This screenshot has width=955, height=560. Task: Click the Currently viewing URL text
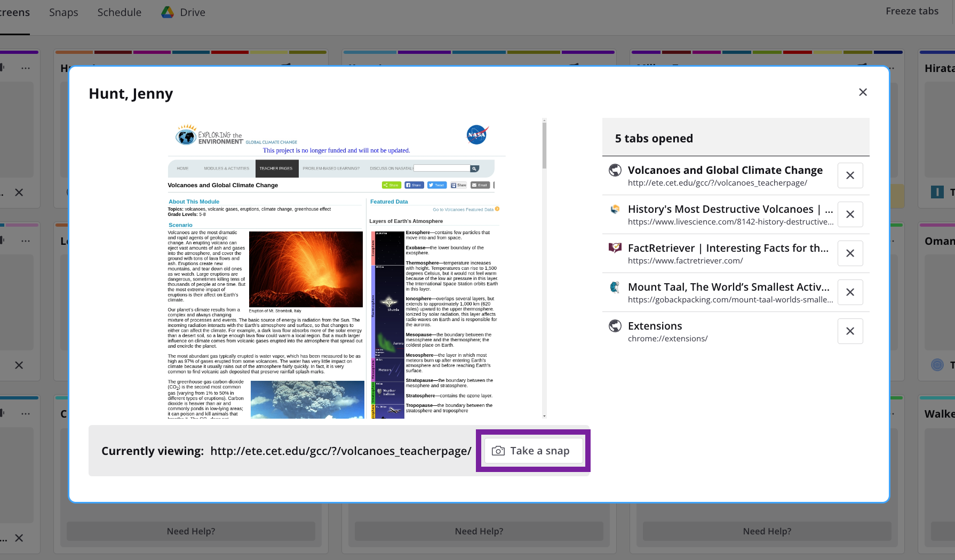point(340,451)
